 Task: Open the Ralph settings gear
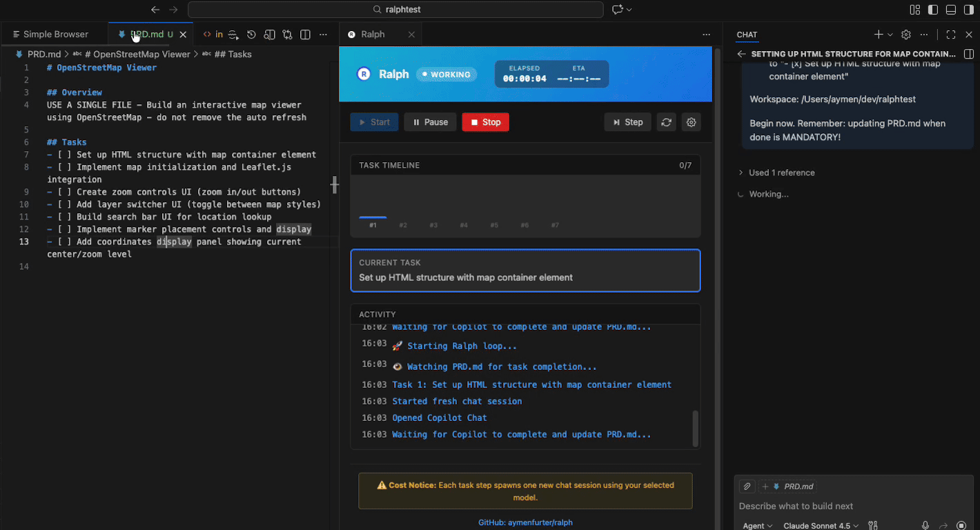tap(691, 122)
